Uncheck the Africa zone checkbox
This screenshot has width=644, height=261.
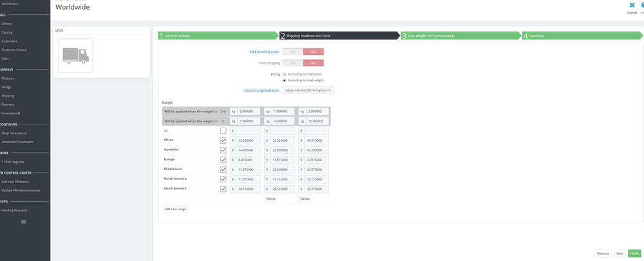(x=223, y=140)
